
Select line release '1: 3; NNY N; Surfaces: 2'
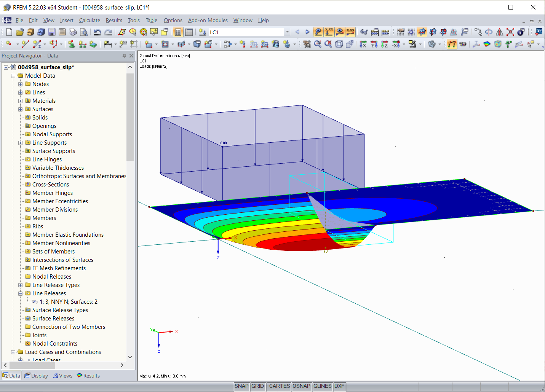[69, 302]
